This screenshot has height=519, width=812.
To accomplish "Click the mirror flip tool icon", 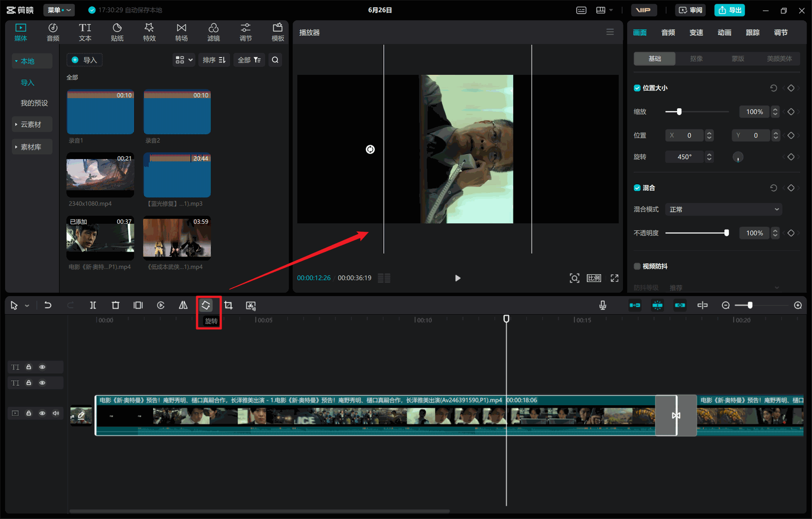I will pyautogui.click(x=183, y=305).
